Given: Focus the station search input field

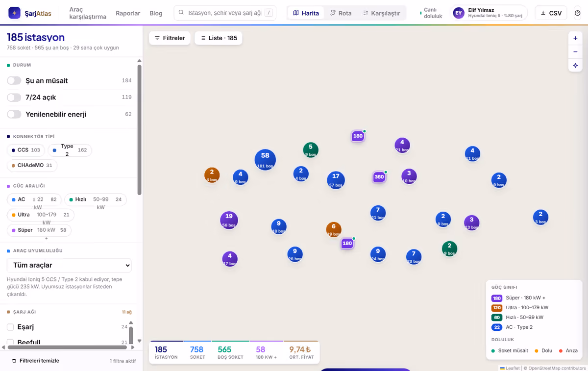Looking at the screenshot, I should [x=225, y=13].
